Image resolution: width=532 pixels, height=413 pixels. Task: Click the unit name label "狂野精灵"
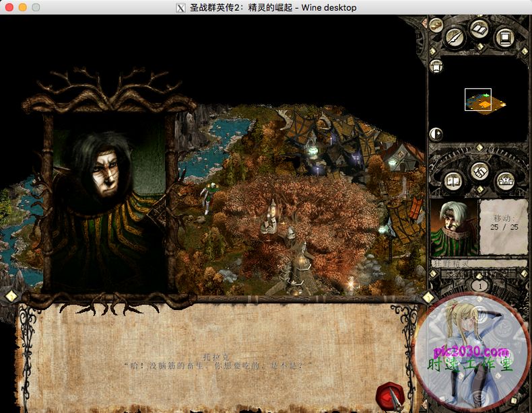(451, 263)
